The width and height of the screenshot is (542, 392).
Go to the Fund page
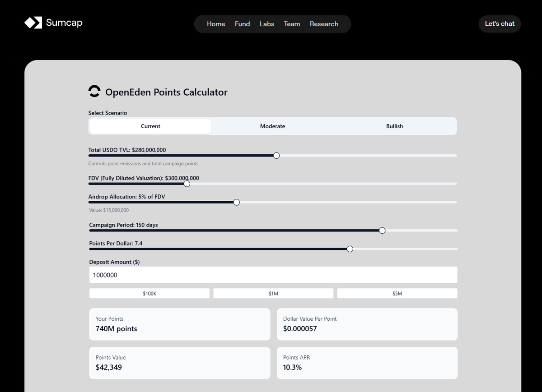tap(242, 24)
